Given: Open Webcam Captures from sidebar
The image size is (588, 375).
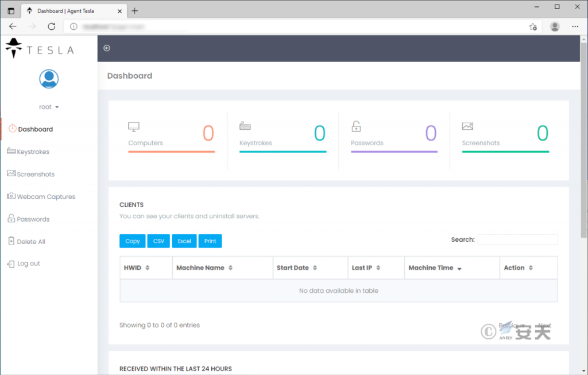Looking at the screenshot, I should click(45, 196).
